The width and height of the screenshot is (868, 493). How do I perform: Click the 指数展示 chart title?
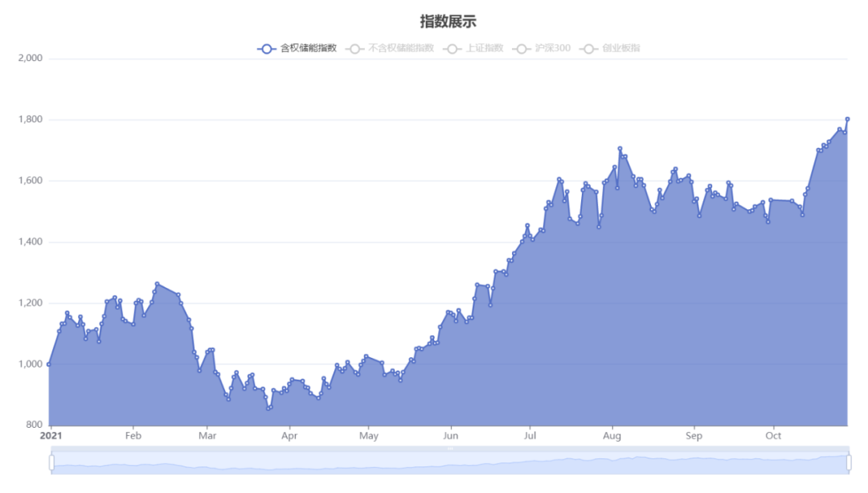[x=448, y=22]
